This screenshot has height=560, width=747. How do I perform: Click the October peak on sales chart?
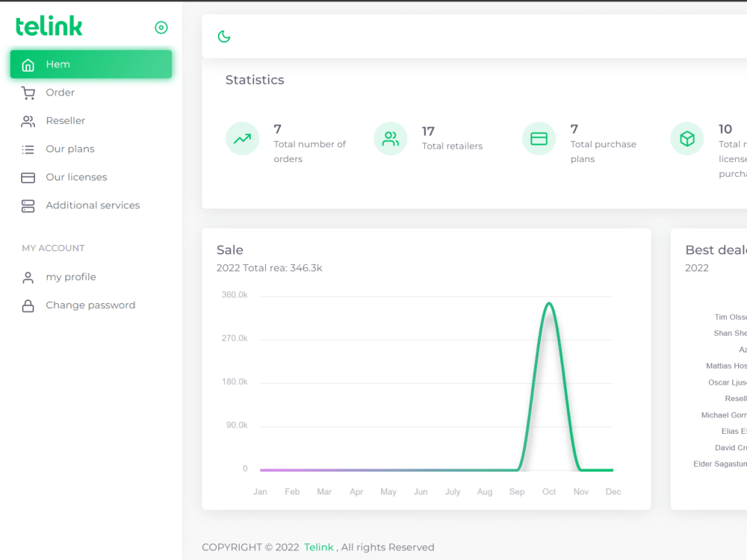click(549, 303)
